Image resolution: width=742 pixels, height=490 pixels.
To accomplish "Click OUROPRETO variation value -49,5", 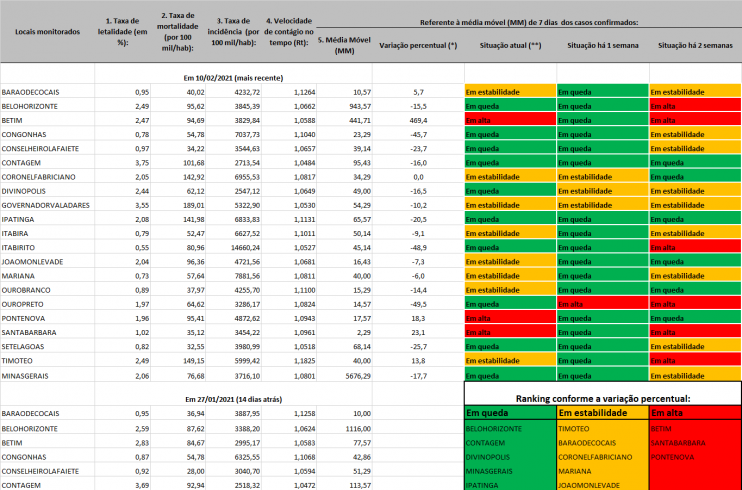I will (x=418, y=304).
